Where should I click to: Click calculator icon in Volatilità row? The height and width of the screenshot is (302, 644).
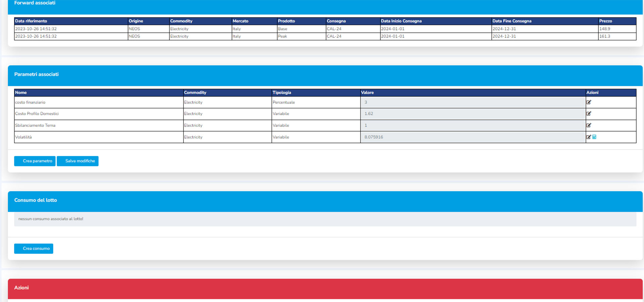pyautogui.click(x=594, y=137)
